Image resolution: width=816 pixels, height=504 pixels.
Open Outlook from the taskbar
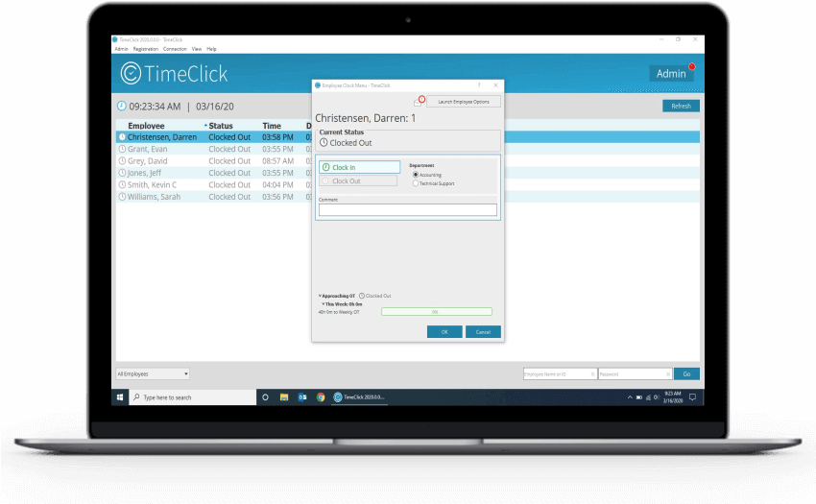pos(302,396)
